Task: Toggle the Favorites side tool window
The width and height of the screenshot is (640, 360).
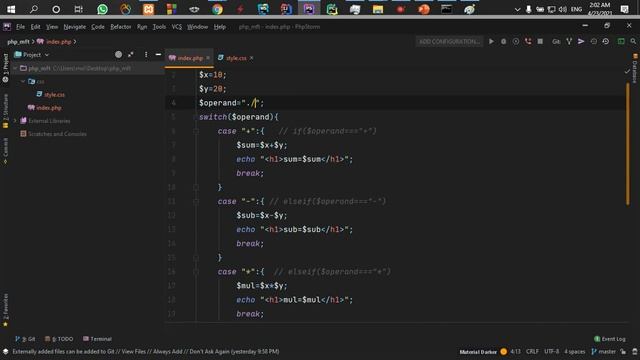Action: pyautogui.click(x=5, y=310)
